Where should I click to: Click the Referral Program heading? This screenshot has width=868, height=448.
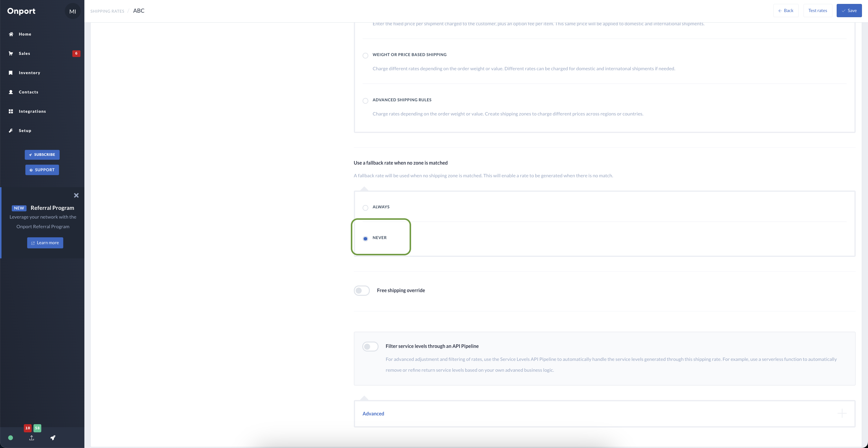pyautogui.click(x=52, y=208)
